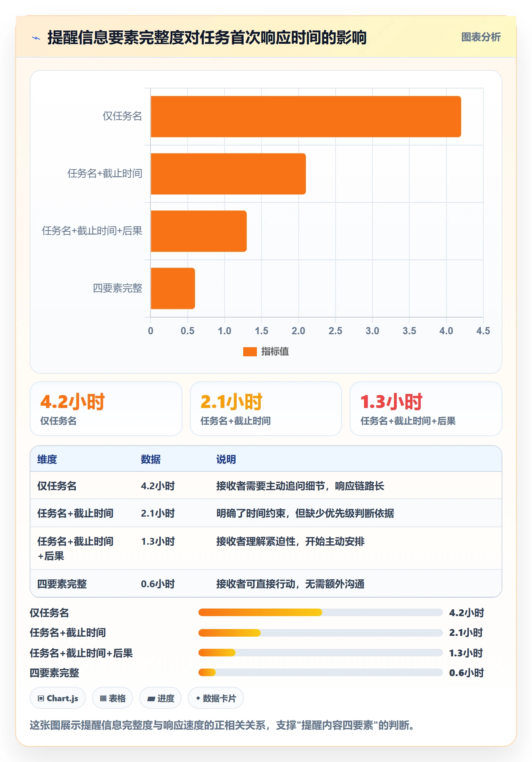
Task: Click the orange 指标值 legend swatch
Action: 250,352
